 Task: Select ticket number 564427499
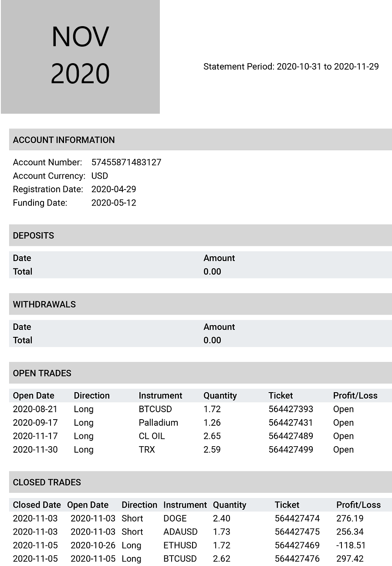291,450
